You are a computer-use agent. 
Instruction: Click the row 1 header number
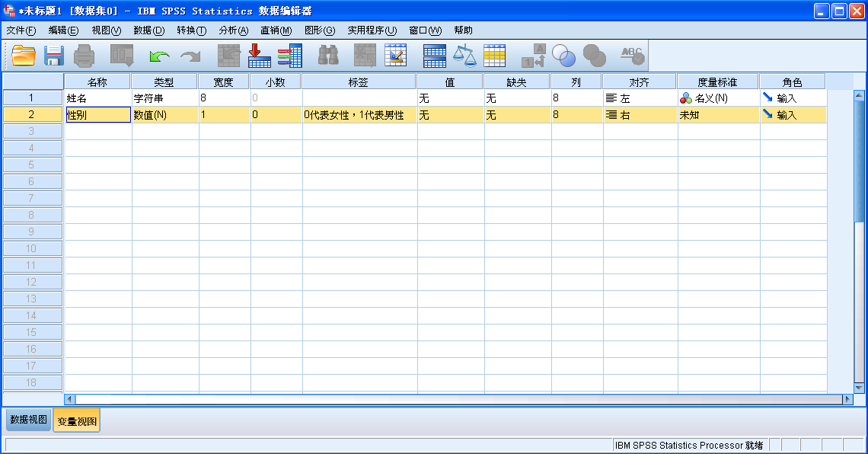pos(32,98)
